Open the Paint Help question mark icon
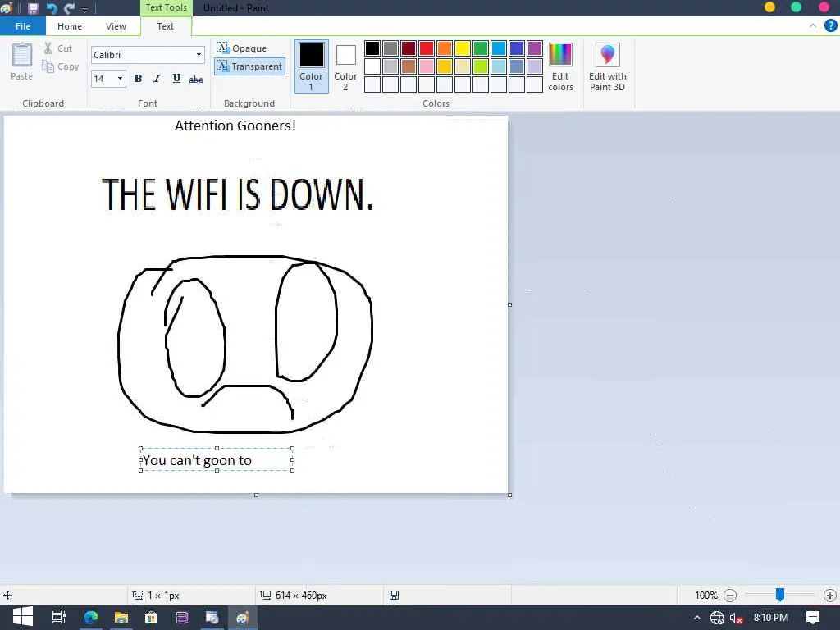The height and width of the screenshot is (630, 840). [830, 26]
